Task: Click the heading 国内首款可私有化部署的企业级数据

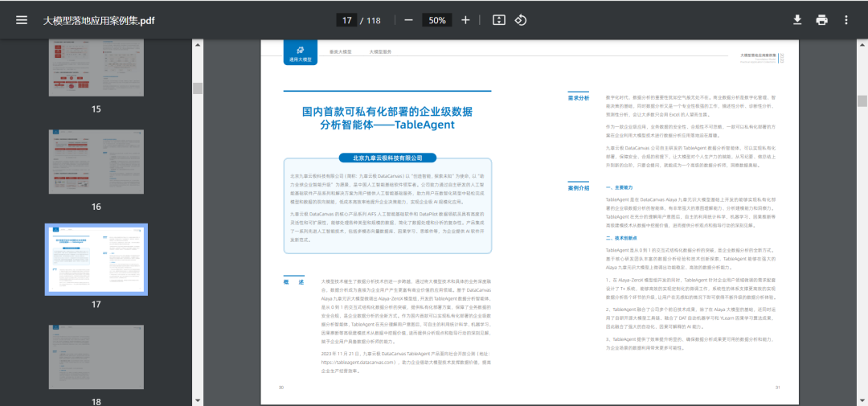Action: pos(387,111)
